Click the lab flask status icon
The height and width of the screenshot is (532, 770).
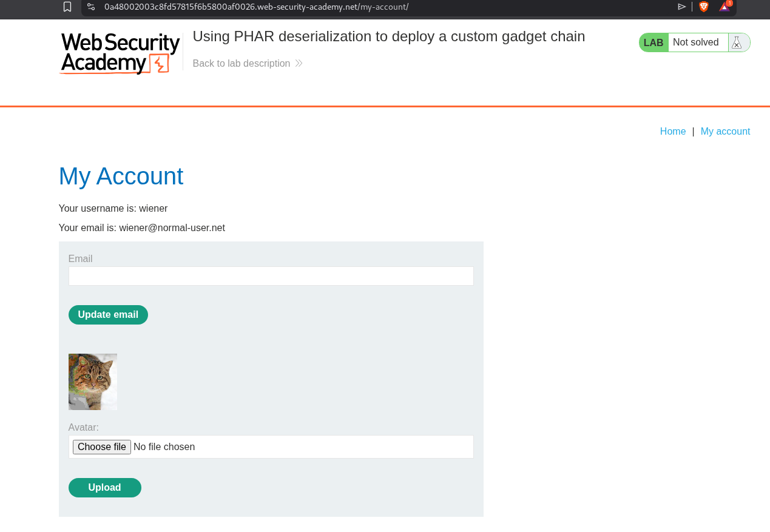(737, 42)
